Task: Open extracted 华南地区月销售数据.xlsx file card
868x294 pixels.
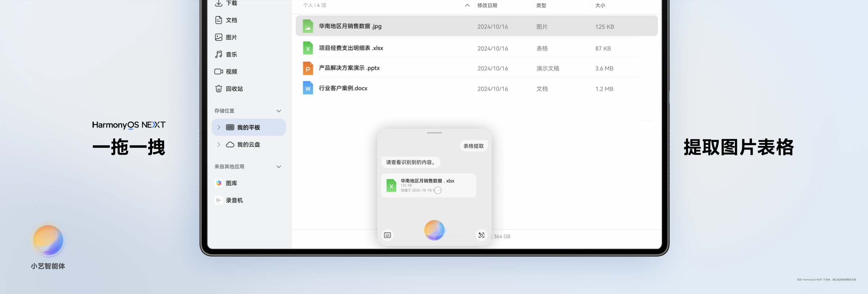Action: [x=428, y=186]
